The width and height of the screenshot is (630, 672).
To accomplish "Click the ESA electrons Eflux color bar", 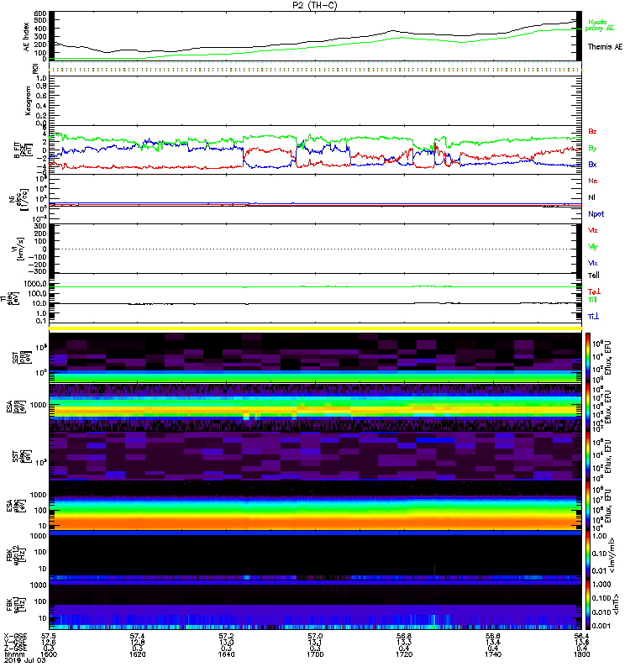I will coord(588,506).
